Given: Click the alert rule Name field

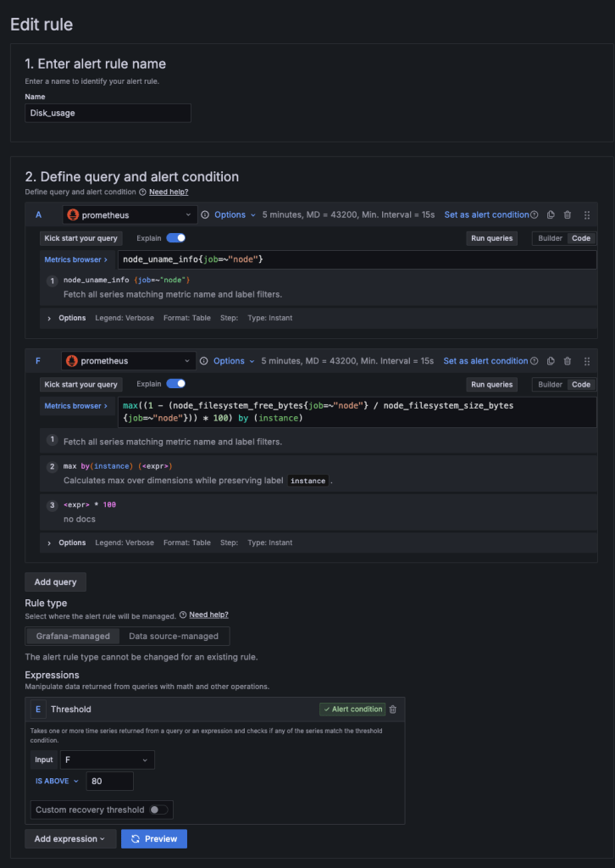Looking at the screenshot, I should (108, 113).
